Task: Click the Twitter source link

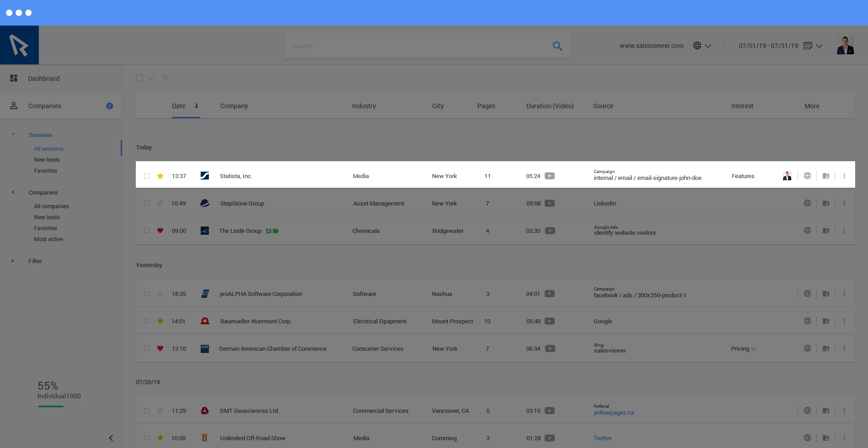Action: (602, 438)
